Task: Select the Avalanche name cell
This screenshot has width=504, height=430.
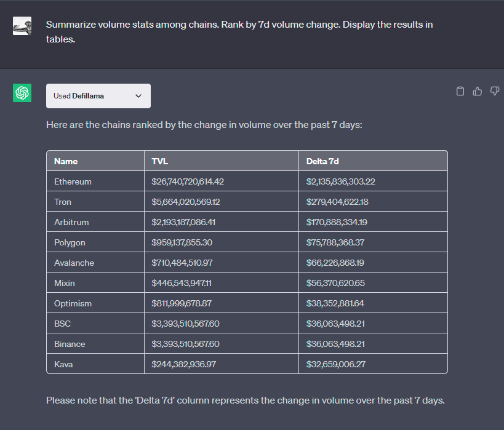Action: [95, 263]
